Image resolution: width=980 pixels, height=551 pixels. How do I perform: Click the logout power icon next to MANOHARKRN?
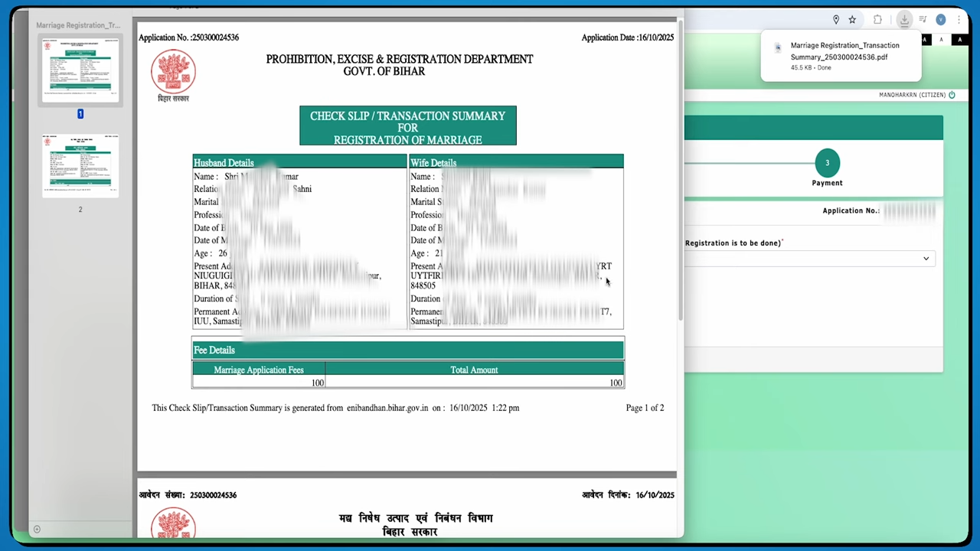(x=952, y=95)
